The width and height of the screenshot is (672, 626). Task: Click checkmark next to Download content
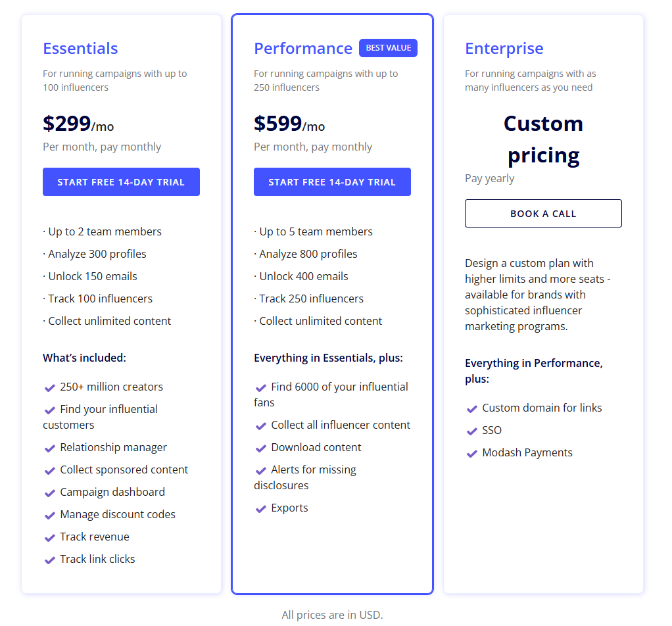[260, 448]
